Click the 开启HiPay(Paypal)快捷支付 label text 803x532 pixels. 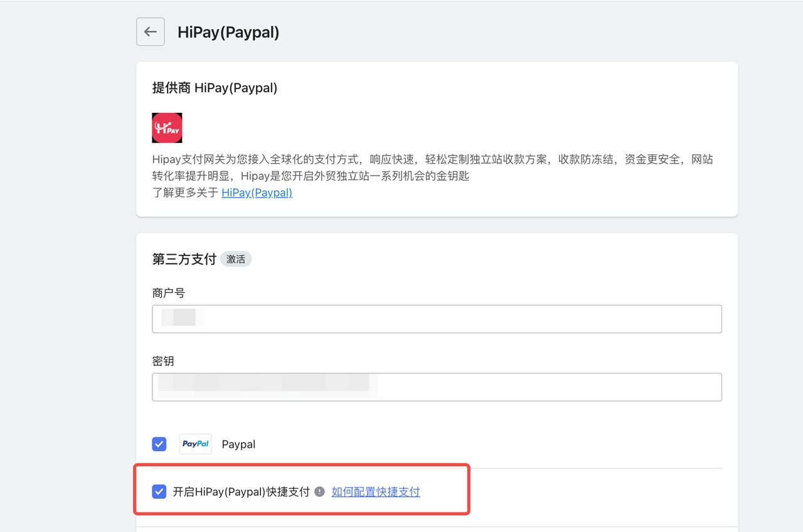(242, 492)
